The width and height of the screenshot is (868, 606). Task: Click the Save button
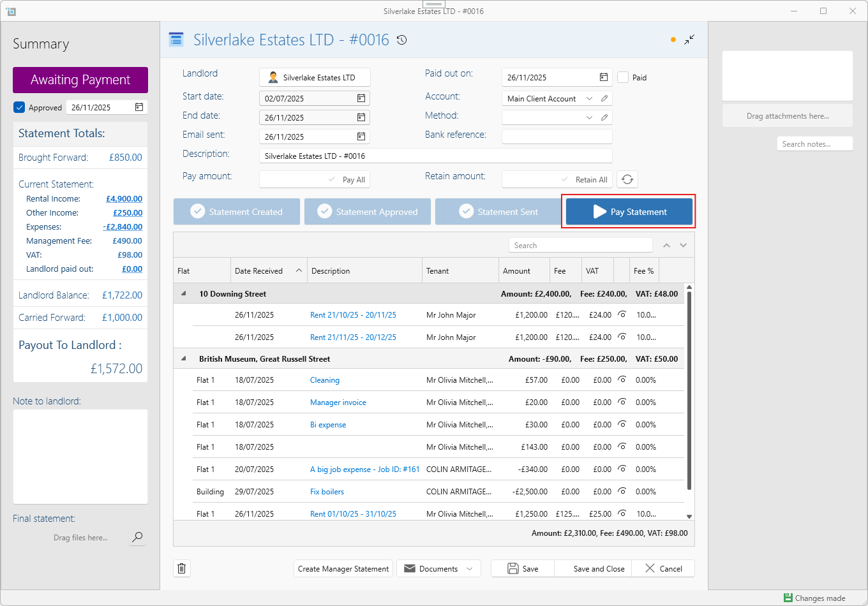tap(523, 568)
